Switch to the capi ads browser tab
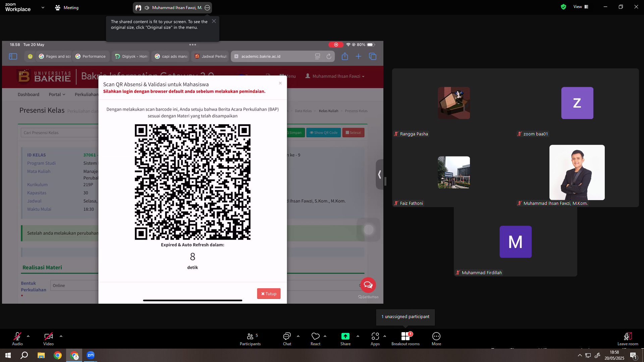The width and height of the screenshot is (644, 362). click(171, 56)
